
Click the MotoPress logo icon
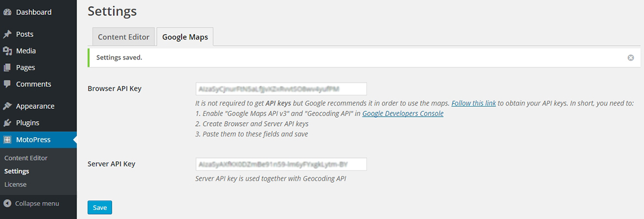point(7,140)
